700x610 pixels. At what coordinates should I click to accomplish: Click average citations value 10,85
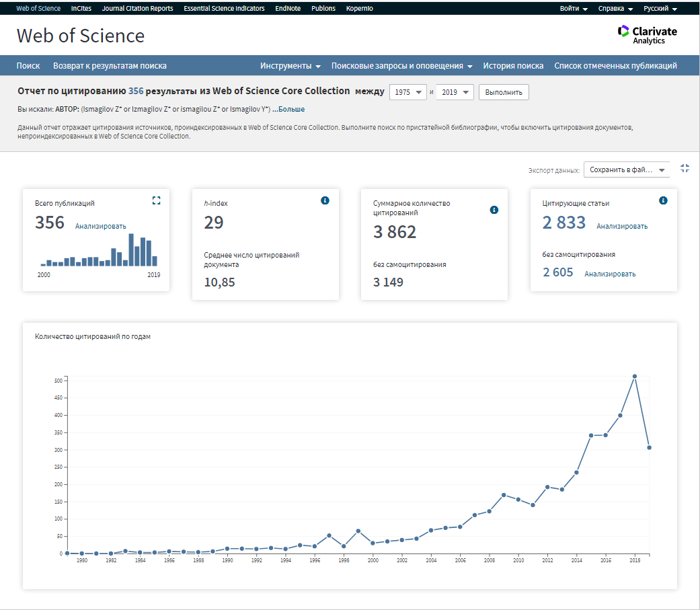coord(219,282)
